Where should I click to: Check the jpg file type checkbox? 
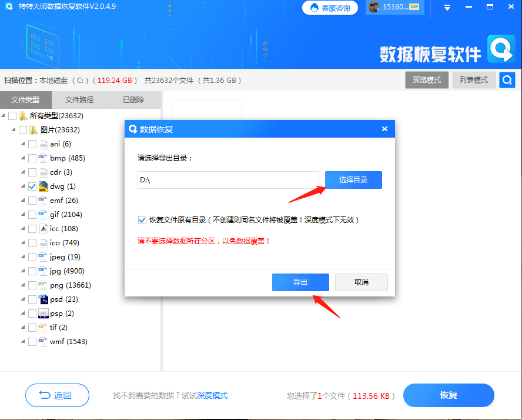click(x=32, y=271)
